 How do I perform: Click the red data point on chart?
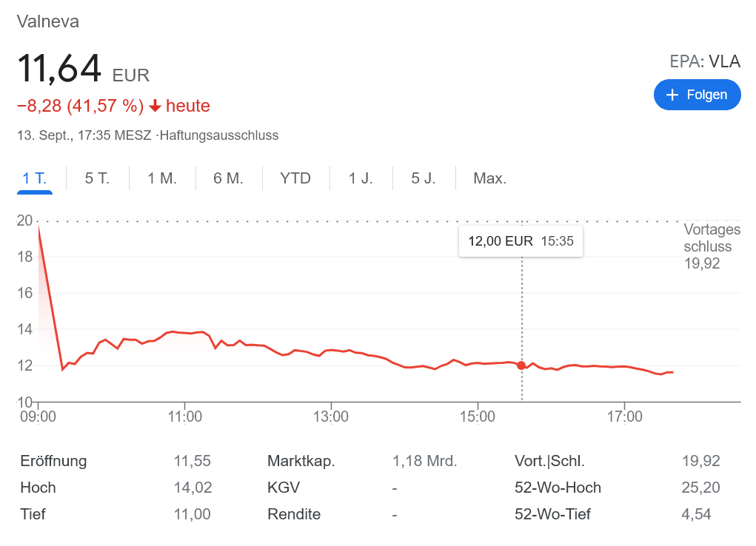pyautogui.click(x=521, y=365)
